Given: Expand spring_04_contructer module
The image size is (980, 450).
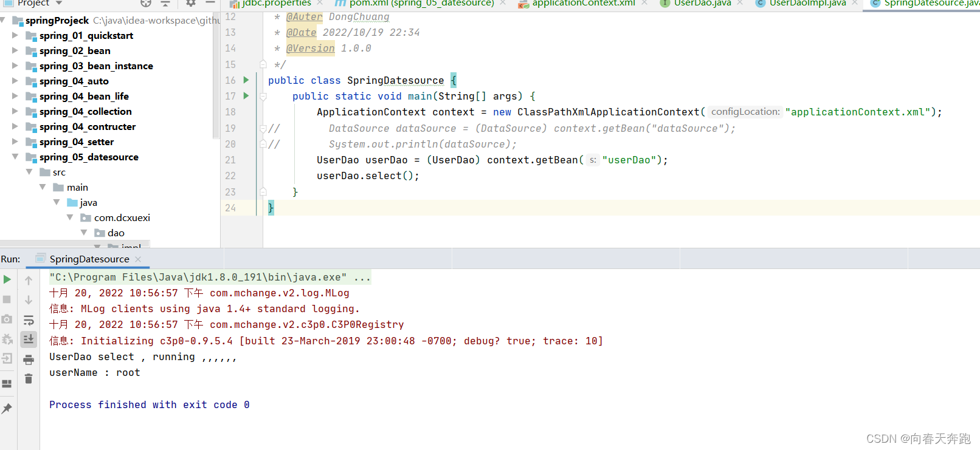Looking at the screenshot, I should [x=15, y=126].
